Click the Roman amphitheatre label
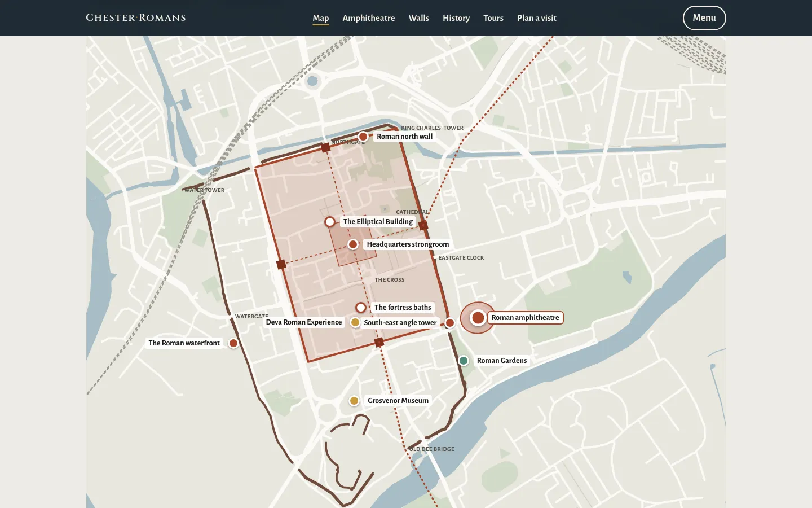The height and width of the screenshot is (508, 812). [x=526, y=318]
